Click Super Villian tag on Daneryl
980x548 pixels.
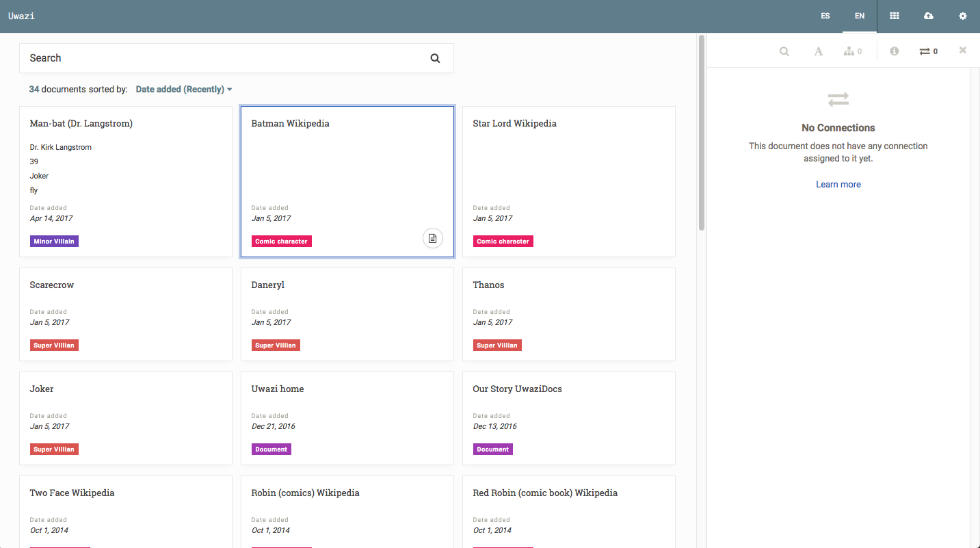pyautogui.click(x=276, y=345)
